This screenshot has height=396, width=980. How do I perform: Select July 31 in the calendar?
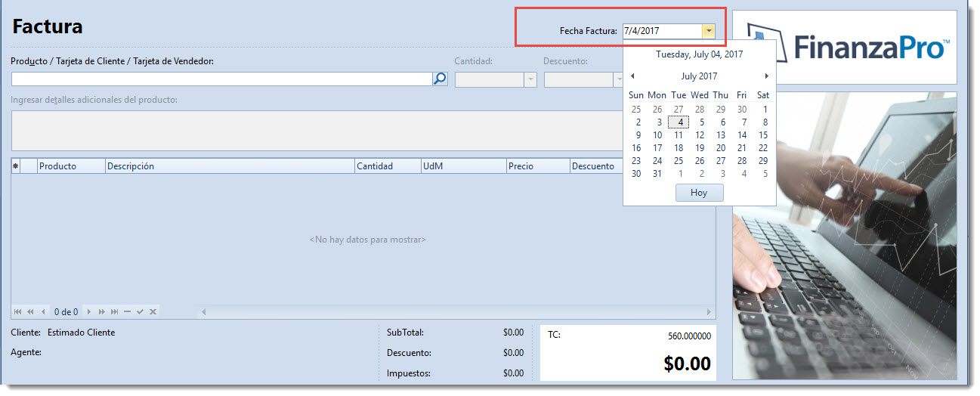tap(657, 174)
